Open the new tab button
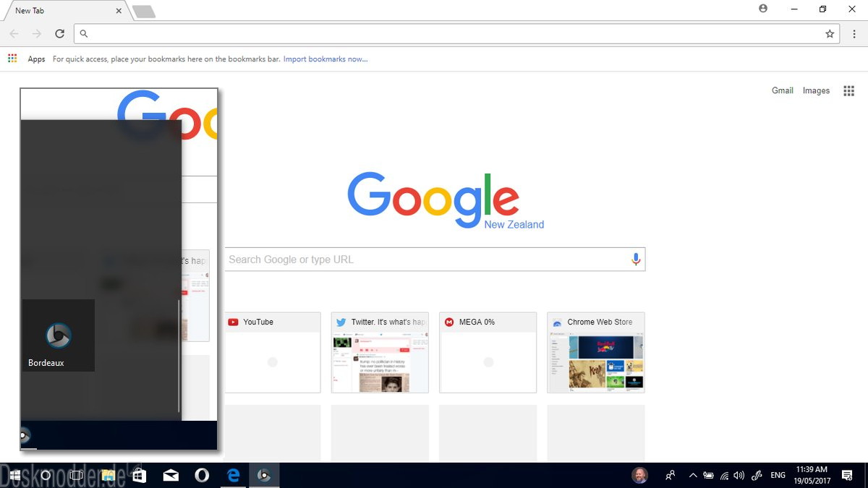Screen dimensions: 868x488 coord(143,11)
